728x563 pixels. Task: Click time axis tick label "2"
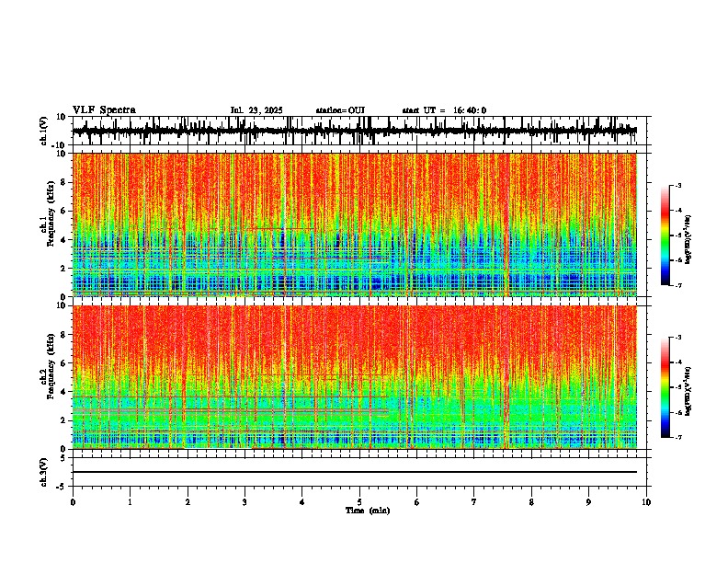tap(188, 502)
